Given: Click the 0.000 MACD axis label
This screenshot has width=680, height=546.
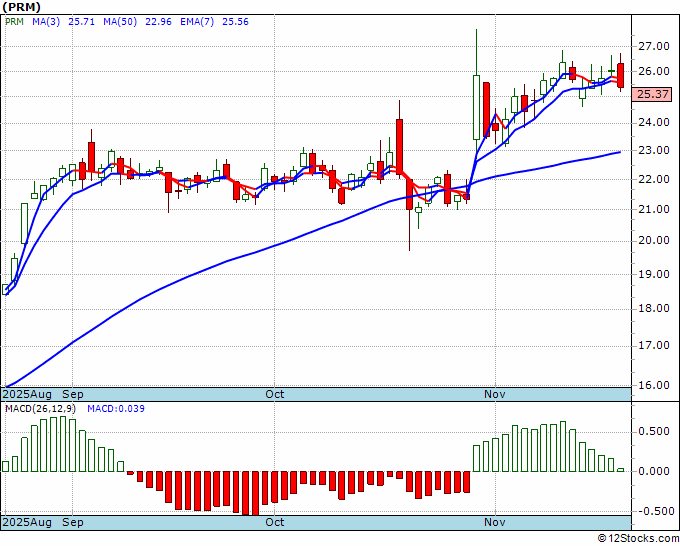Looking at the screenshot, I should click(x=653, y=471).
